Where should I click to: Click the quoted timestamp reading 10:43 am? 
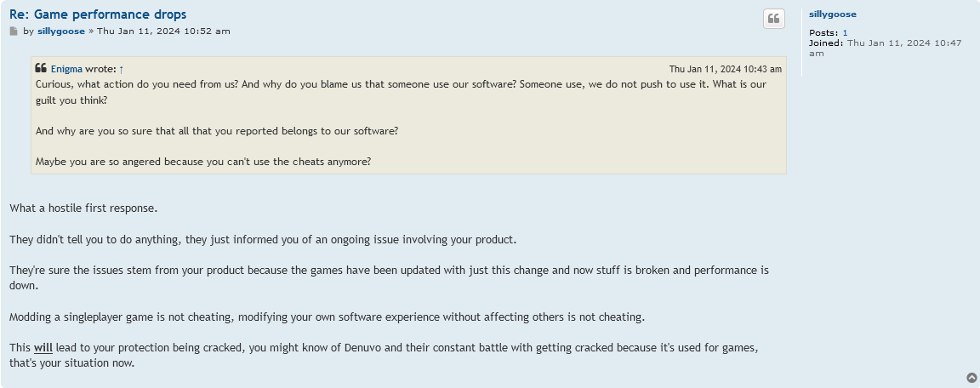pos(725,69)
